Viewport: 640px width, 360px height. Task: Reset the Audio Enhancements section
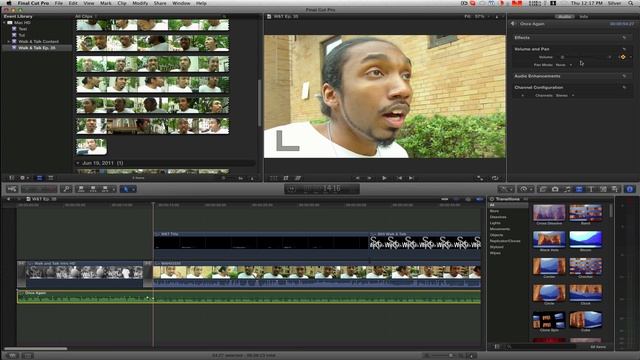pyautogui.click(x=624, y=76)
